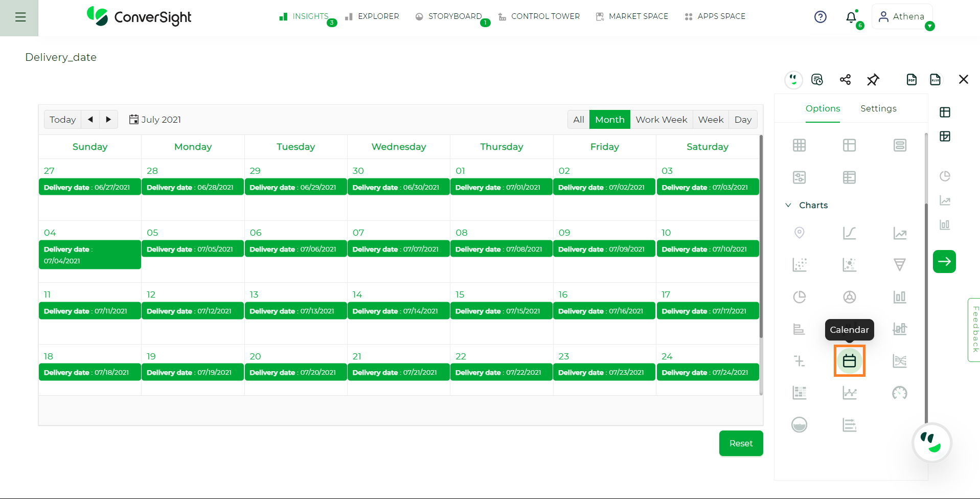Choose the card list view icon
The height and width of the screenshot is (499, 980).
tap(899, 145)
